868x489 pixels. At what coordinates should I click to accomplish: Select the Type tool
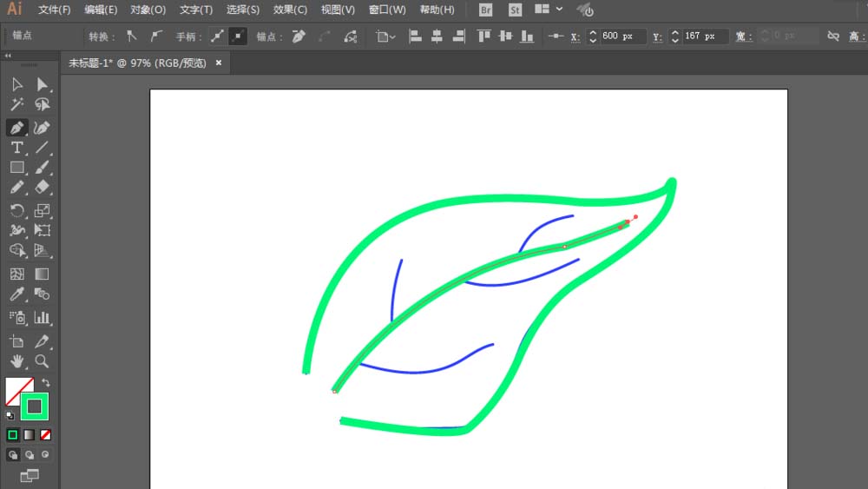(16, 148)
